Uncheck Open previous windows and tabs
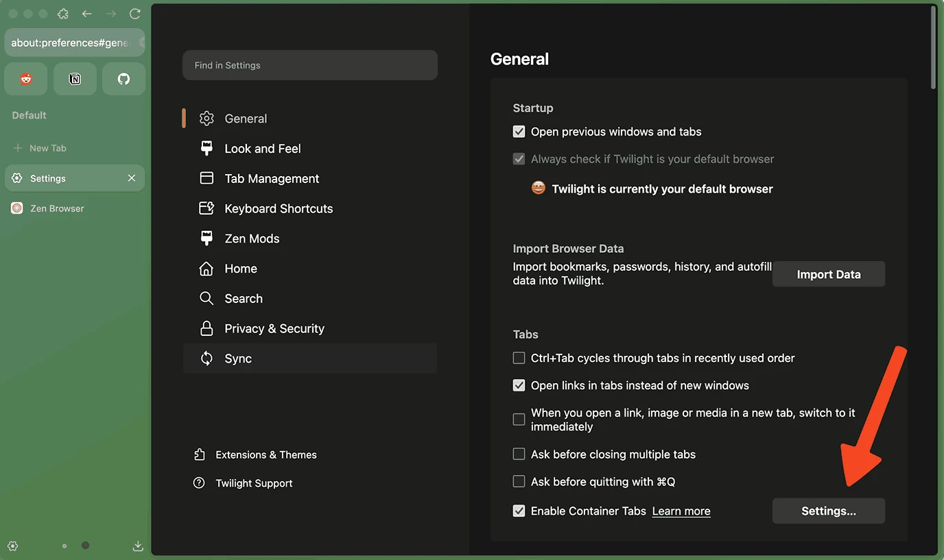944x560 pixels. (x=519, y=132)
